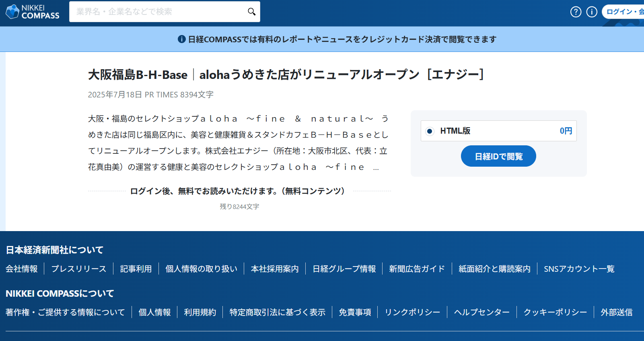Open the ヘルプセンター footer link

(482, 312)
